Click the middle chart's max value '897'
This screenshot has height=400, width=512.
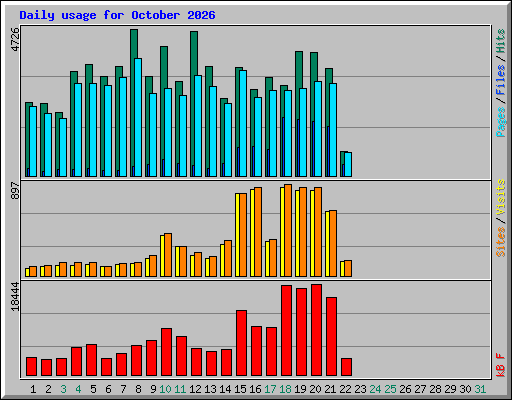click(15, 191)
